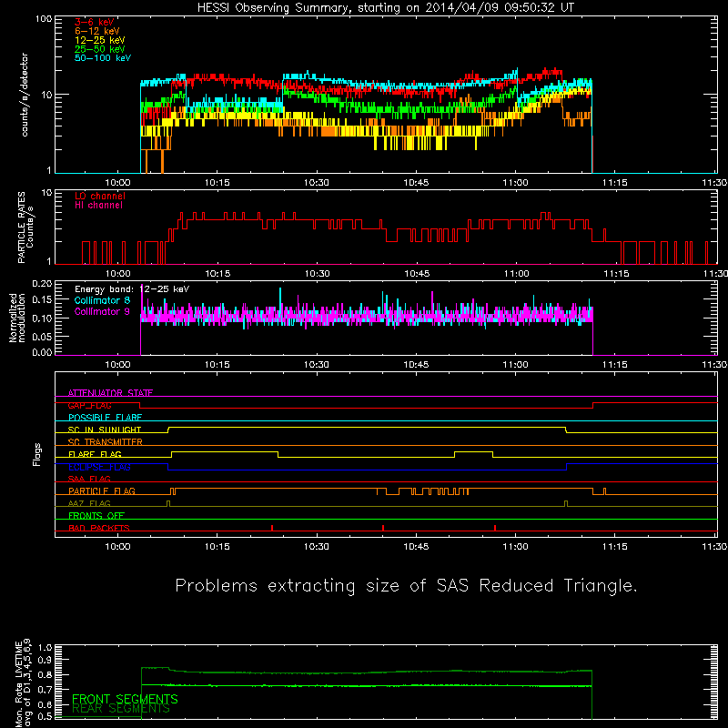Click the ATTENUATOR_STATE flag label

[110, 393]
